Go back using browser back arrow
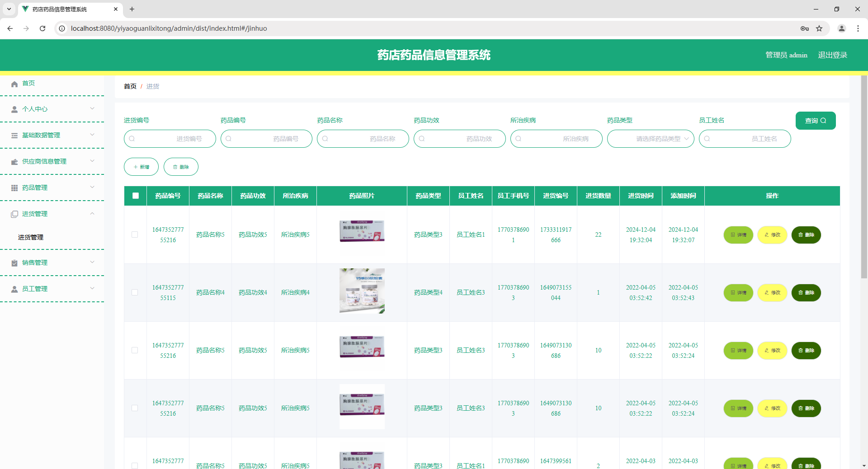Screen dimensions: 868x469 click(10, 28)
